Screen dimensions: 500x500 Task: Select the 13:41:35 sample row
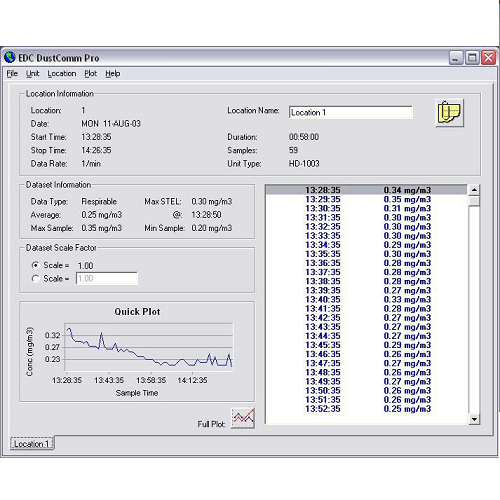tap(367, 309)
